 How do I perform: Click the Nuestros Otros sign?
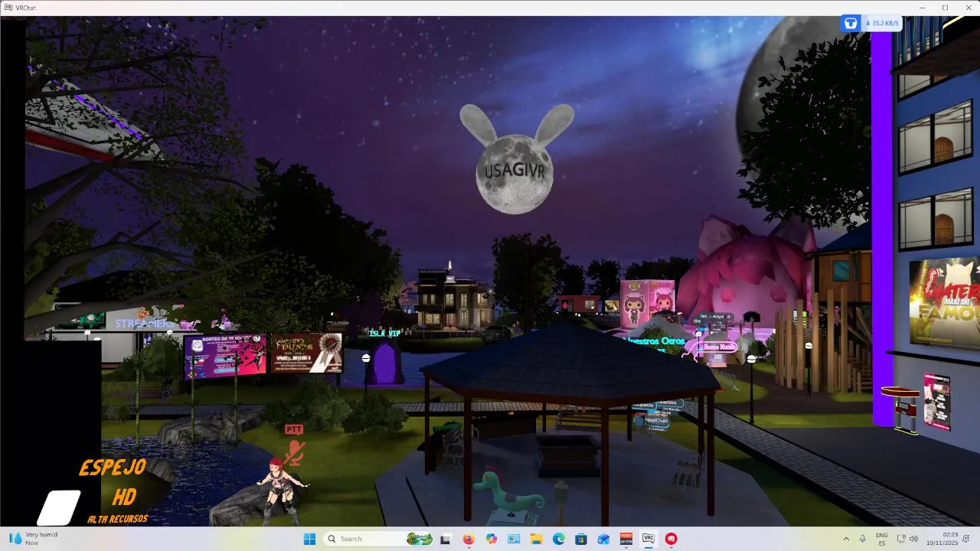(655, 341)
